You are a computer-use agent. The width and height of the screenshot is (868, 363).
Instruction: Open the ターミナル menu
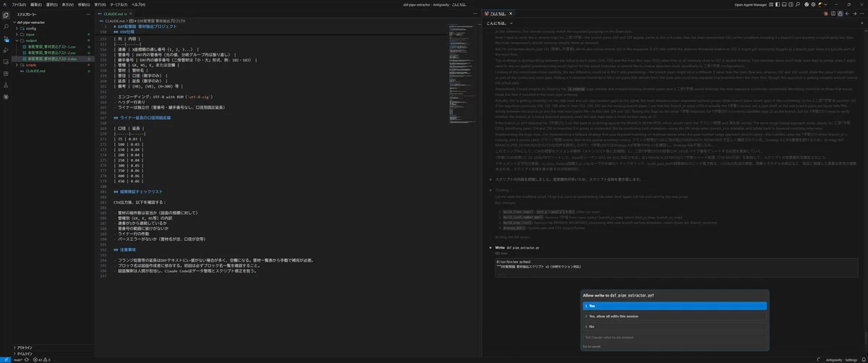coord(119,4)
